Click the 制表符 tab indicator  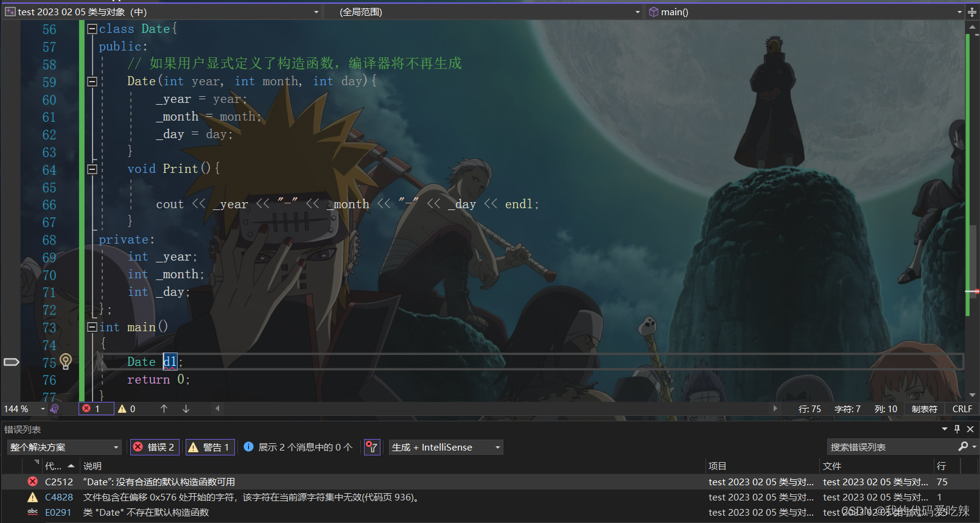pyautogui.click(x=924, y=409)
